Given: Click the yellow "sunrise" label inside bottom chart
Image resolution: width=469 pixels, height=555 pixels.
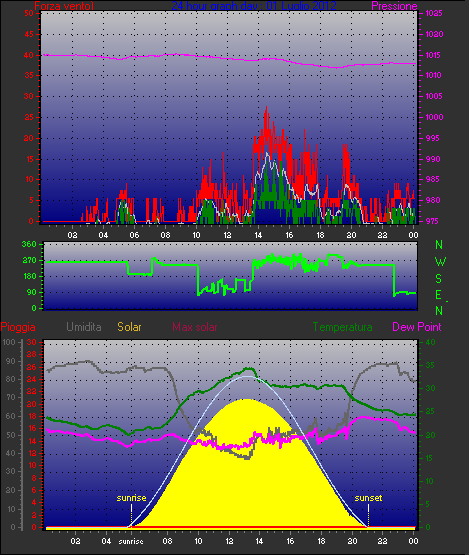Looking at the screenshot, I should 131,498.
